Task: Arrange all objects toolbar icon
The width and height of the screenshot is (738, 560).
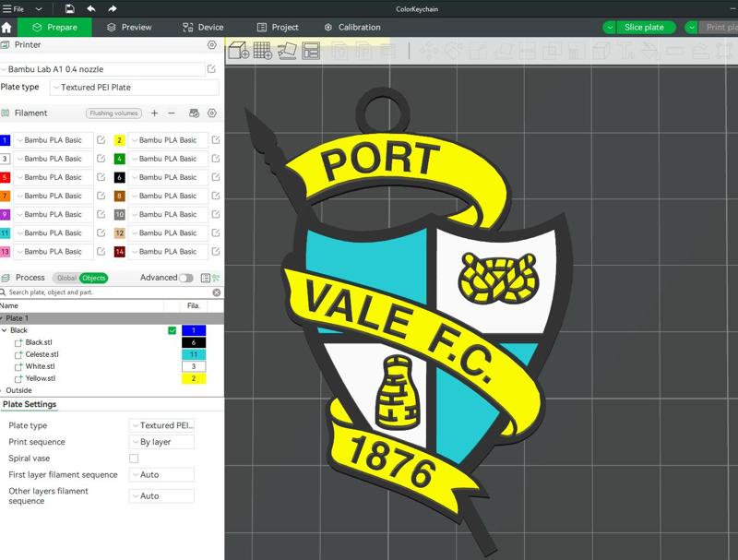Action: (311, 51)
